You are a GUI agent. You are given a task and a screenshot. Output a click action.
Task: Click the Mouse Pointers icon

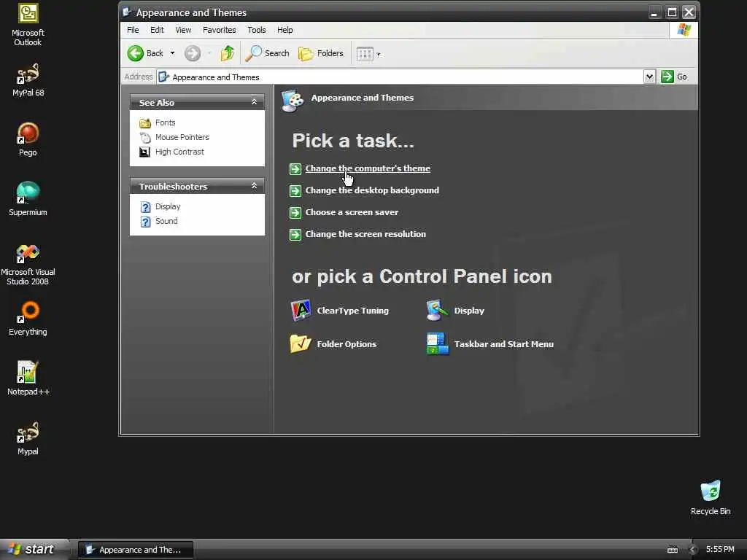[x=145, y=138]
